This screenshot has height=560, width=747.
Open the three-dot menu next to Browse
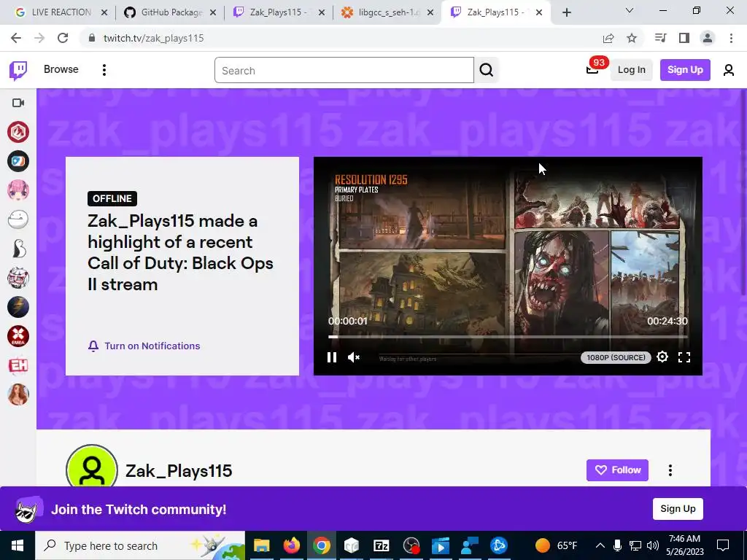coord(104,70)
